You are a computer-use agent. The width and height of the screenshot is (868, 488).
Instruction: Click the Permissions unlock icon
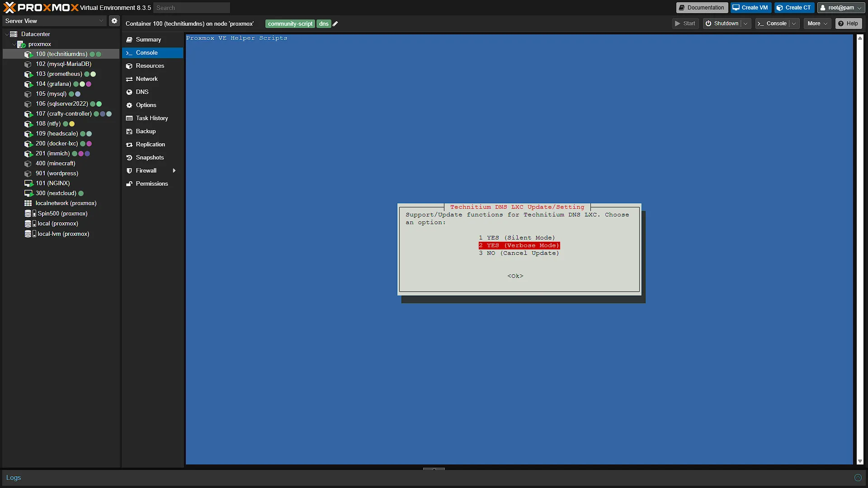pyautogui.click(x=129, y=184)
